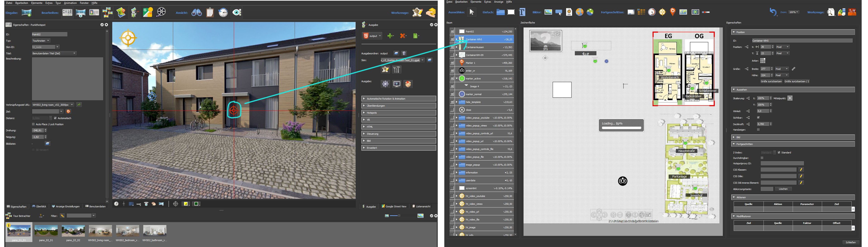Add an image element in skin editor
Screen dimensions: 868x247
(x=548, y=12)
